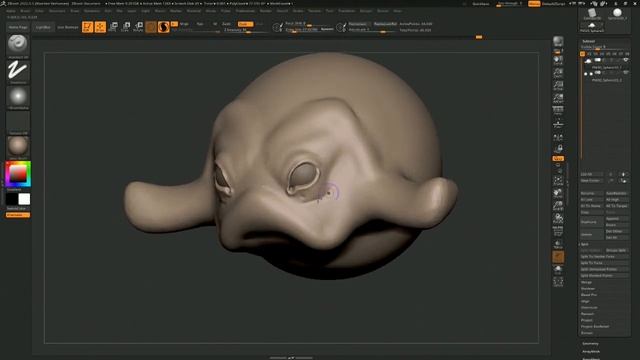Click Split To Parts button
The height and width of the screenshot is (360, 640).
(604, 263)
